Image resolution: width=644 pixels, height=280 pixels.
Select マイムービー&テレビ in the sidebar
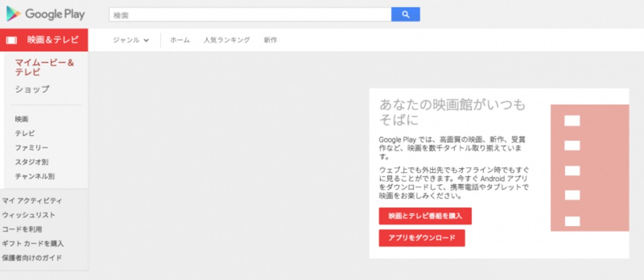click(45, 68)
